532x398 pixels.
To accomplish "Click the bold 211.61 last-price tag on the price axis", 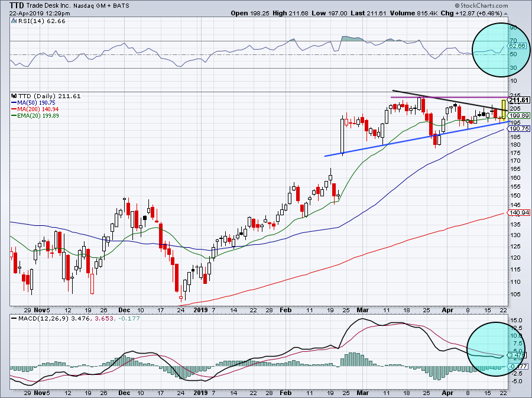I will coord(519,100).
